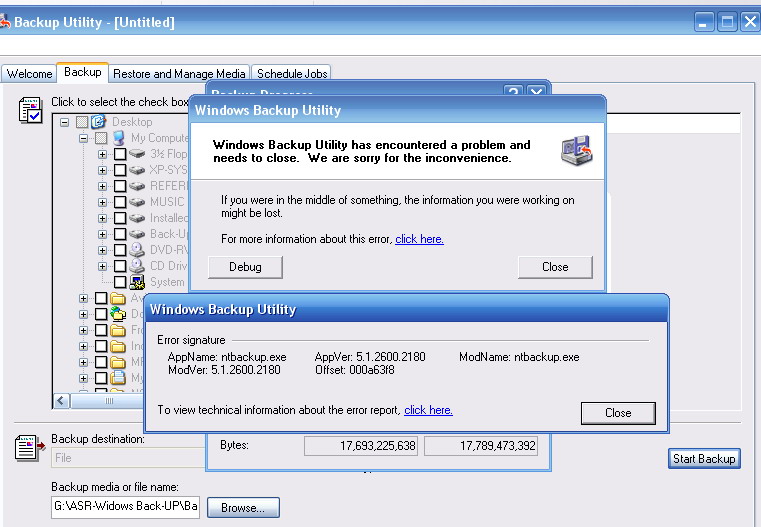Expand the CD Drive node
This screenshot has height=527, width=761.
coord(102,266)
